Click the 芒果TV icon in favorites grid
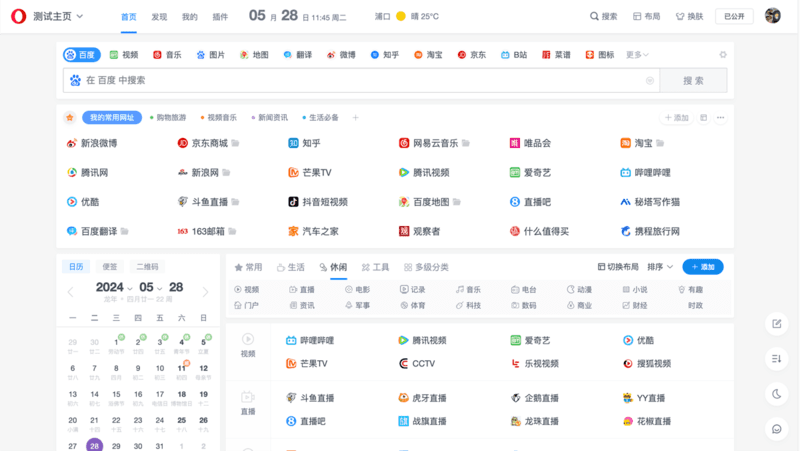The image size is (800, 451). (293, 172)
